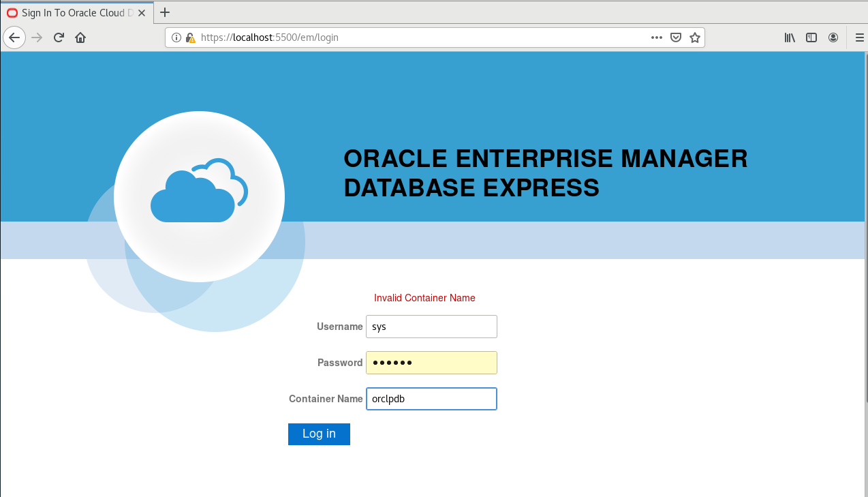Bookmark this page with the star icon
This screenshot has height=497, width=868.
[x=695, y=37]
